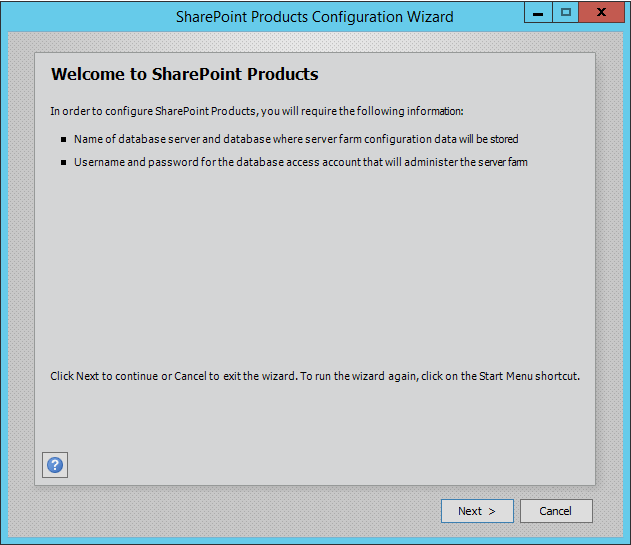Click the blank footer area left of Next
The height and width of the screenshot is (545, 631).
(x=230, y=511)
